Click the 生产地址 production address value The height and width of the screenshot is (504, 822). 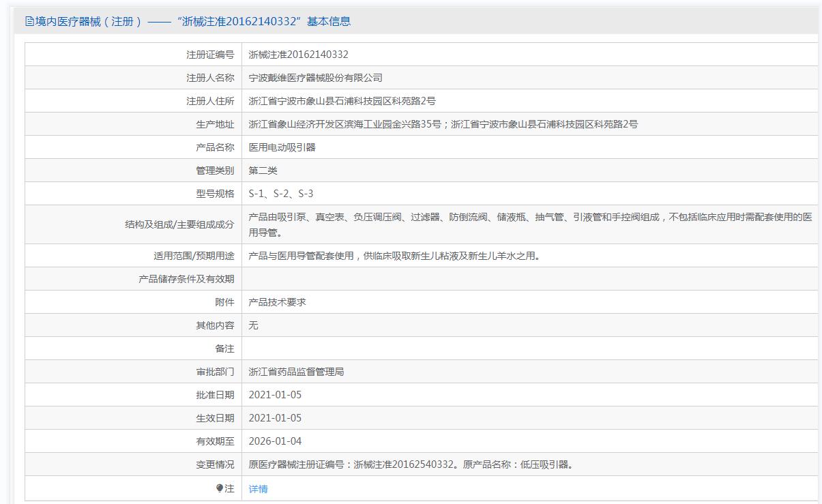[443, 124]
